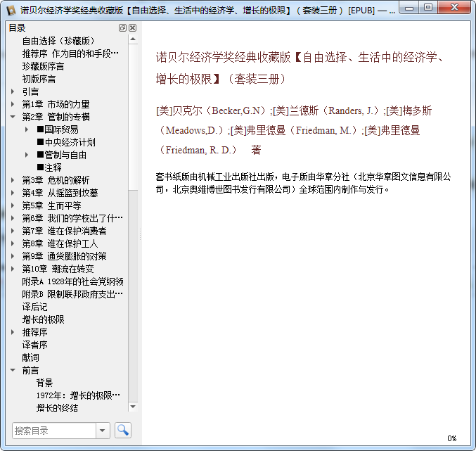Jump to 增长的终结 subsection
Viewport: 476px width, 451px height.
tap(57, 408)
